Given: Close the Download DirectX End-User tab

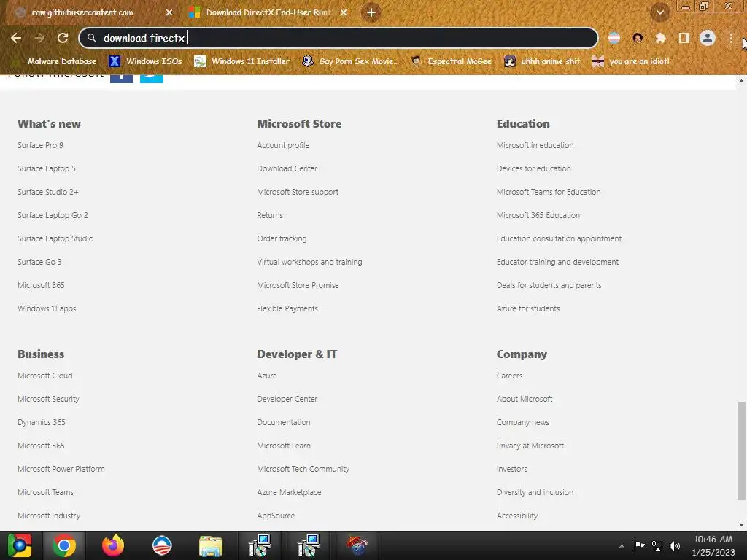Looking at the screenshot, I should tap(344, 12).
